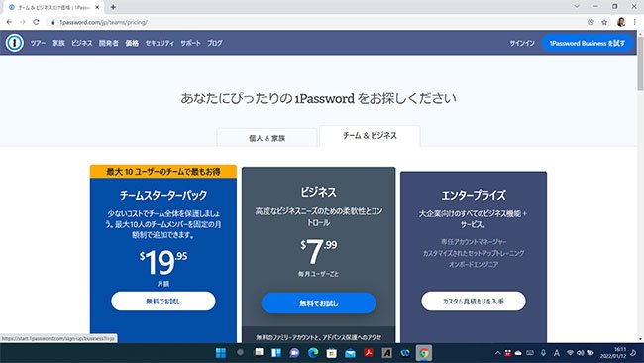Click the OneDrive cloud tray icon
644x363 pixels.
tap(518, 353)
